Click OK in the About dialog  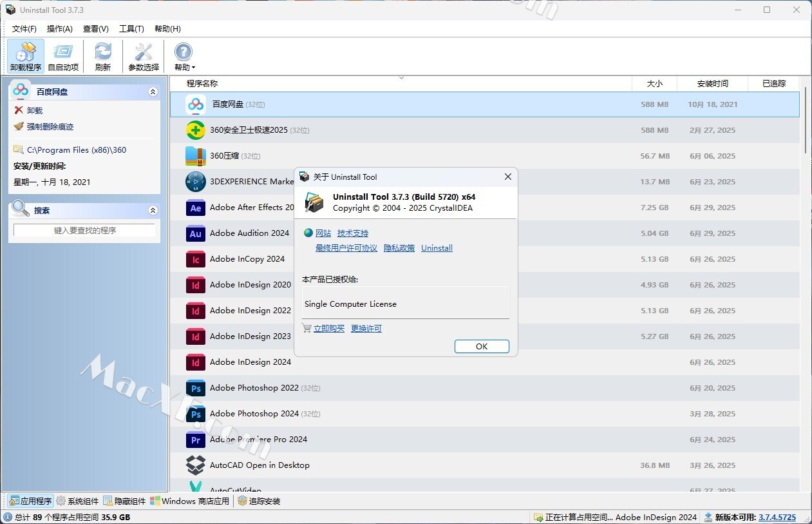pos(482,346)
